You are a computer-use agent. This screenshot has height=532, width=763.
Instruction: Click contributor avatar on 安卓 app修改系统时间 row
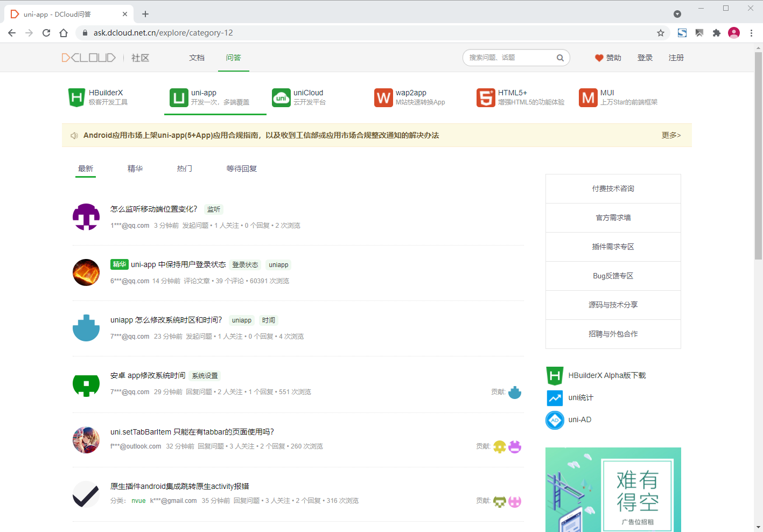tap(515, 393)
